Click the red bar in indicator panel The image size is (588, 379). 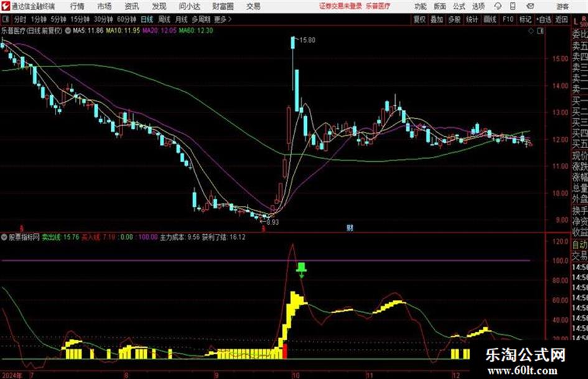(285, 351)
